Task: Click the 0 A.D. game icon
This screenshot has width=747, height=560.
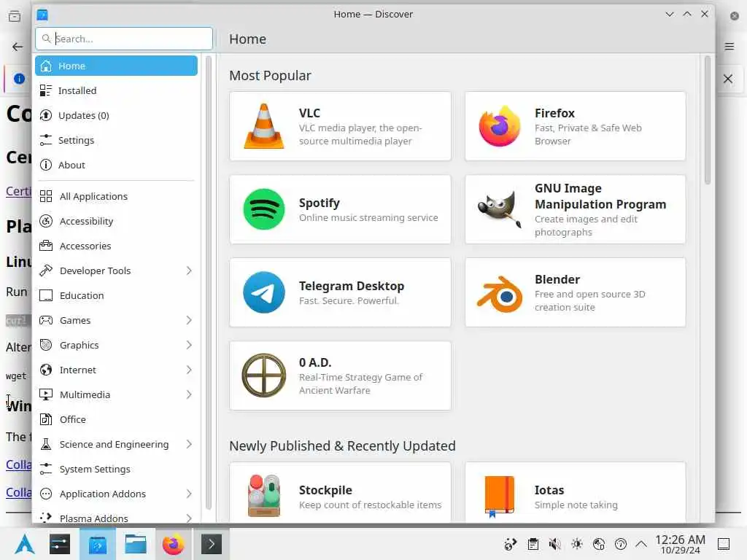Action: (x=264, y=376)
